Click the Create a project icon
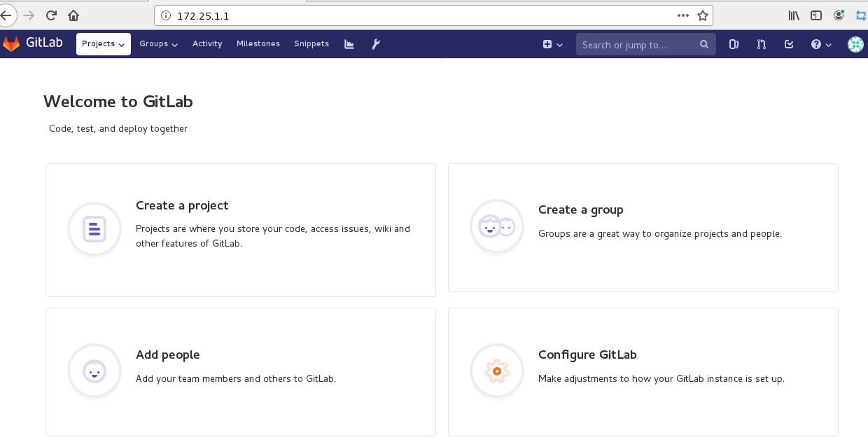 [x=94, y=229]
